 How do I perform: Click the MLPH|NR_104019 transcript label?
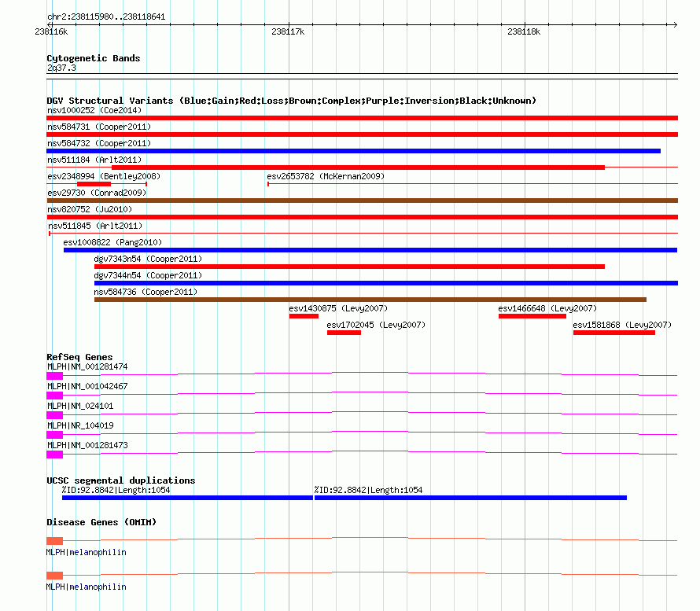coord(80,425)
